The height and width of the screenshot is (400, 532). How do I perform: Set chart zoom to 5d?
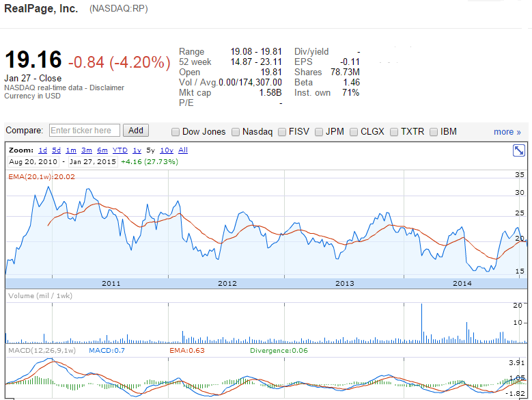pyautogui.click(x=56, y=150)
